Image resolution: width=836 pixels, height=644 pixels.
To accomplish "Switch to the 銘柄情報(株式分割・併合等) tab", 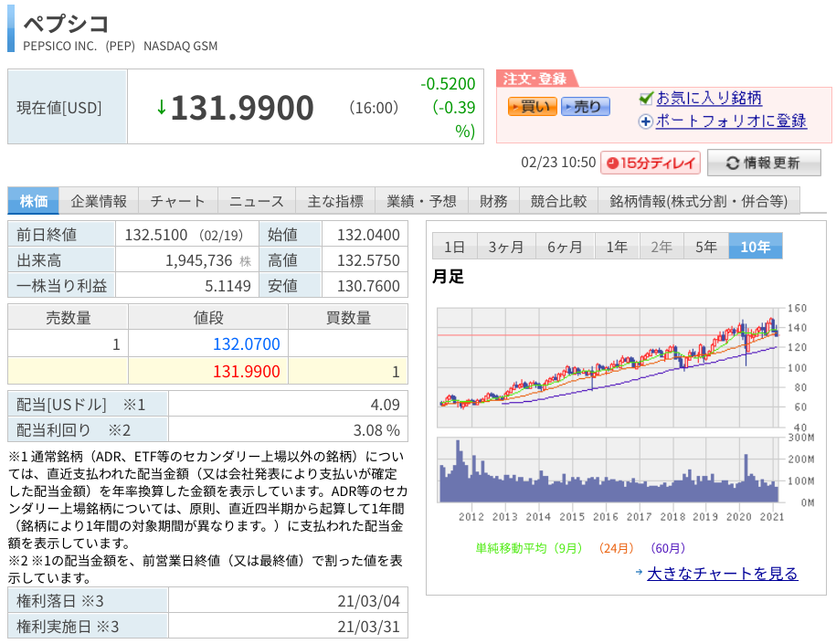I will point(698,201).
